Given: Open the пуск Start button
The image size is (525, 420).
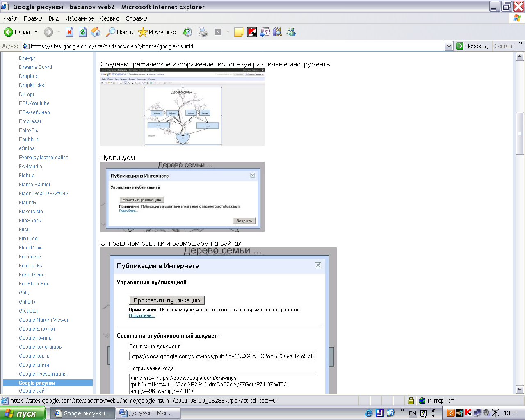Looking at the screenshot, I should pyautogui.click(x=23, y=413).
